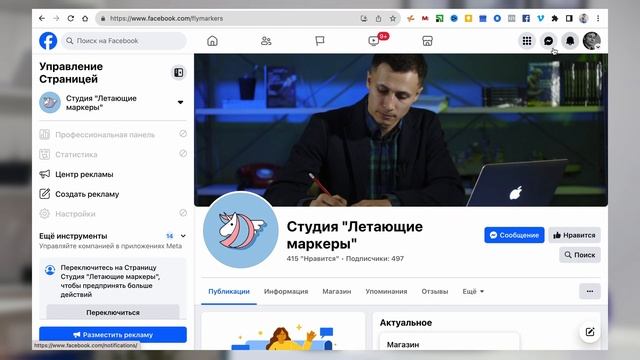
Task: Open the three-dots page options button
Action: (x=590, y=291)
